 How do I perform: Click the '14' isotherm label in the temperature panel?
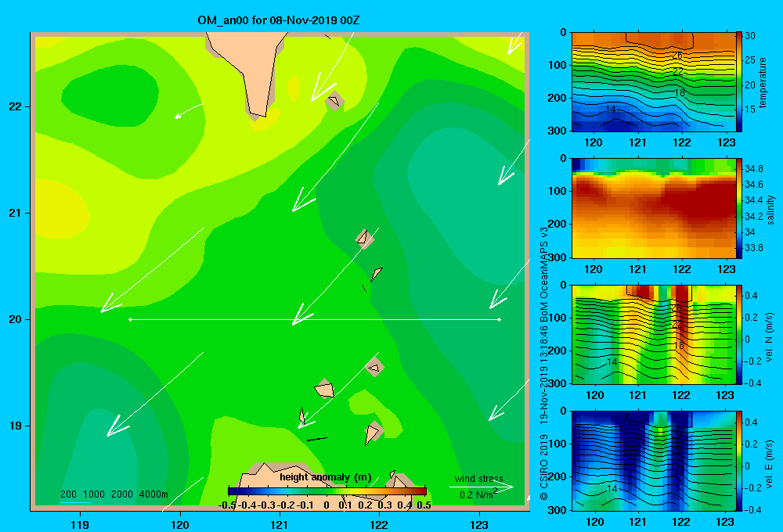coord(611,110)
